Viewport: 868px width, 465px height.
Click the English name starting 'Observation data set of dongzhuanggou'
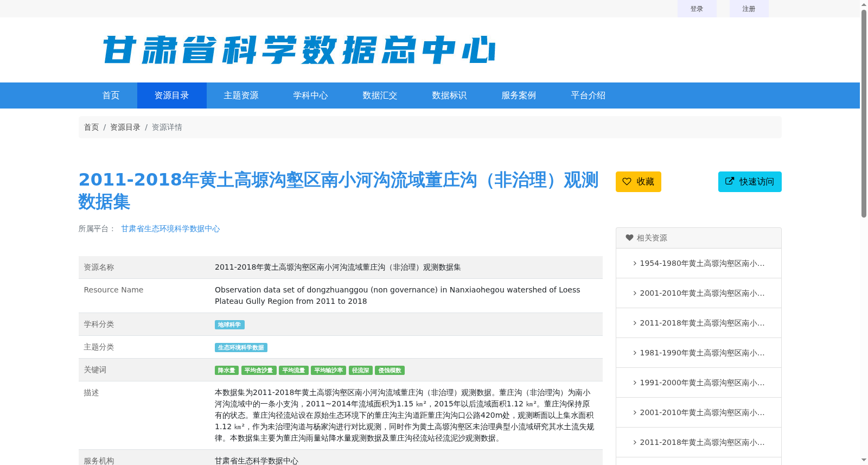398,295
